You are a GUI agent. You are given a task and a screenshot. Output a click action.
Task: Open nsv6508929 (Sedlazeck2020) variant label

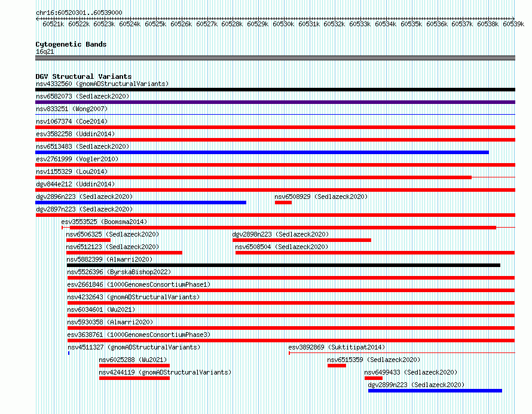tap(321, 197)
